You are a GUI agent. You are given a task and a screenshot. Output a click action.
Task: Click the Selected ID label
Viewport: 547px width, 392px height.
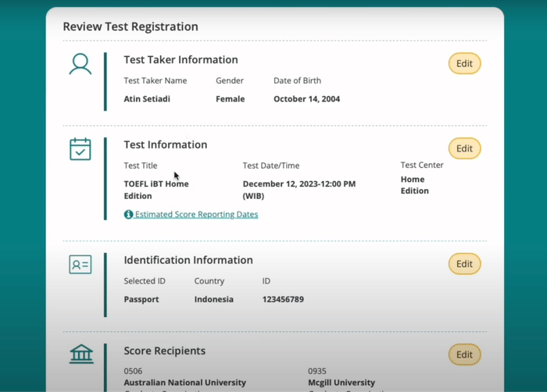pos(145,281)
